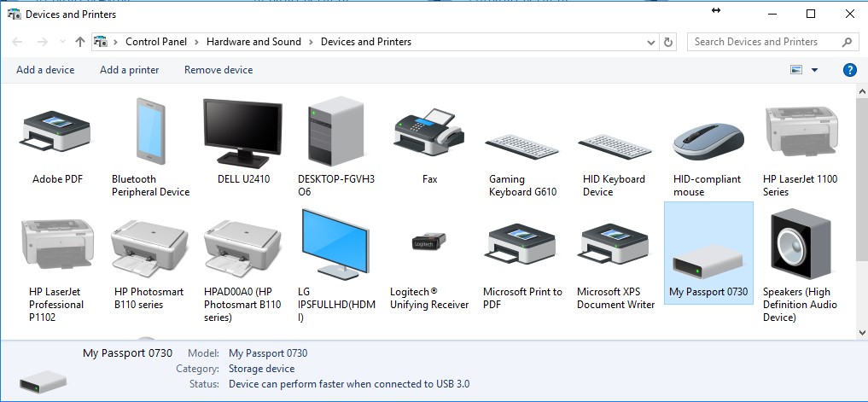Click Devices and Printers breadcrumb
The image size is (868, 402).
(x=366, y=42)
